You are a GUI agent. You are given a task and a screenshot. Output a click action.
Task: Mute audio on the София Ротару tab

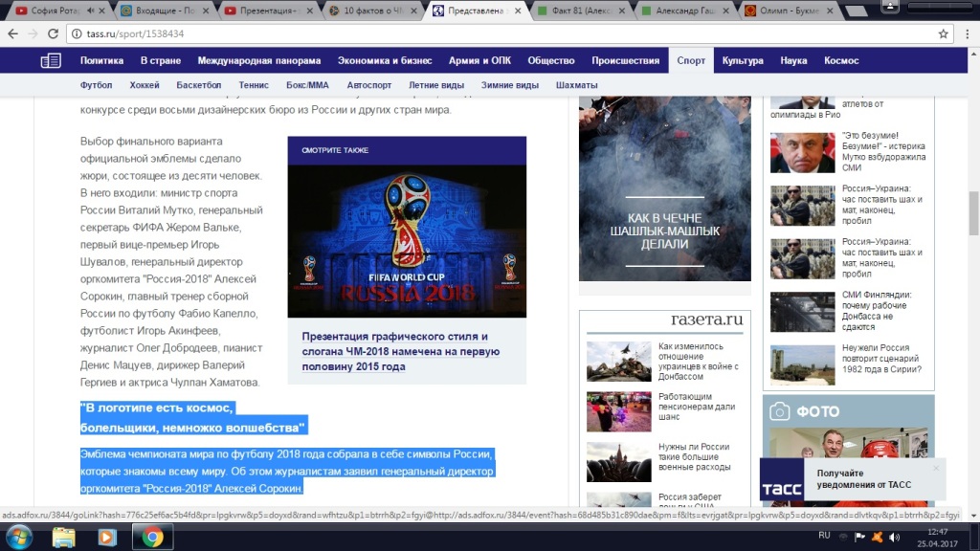tap(91, 11)
